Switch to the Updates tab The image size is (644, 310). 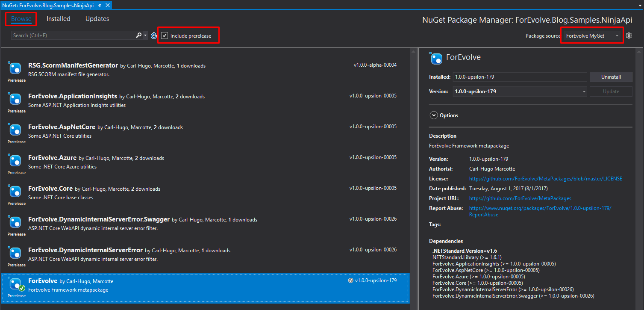[97, 19]
